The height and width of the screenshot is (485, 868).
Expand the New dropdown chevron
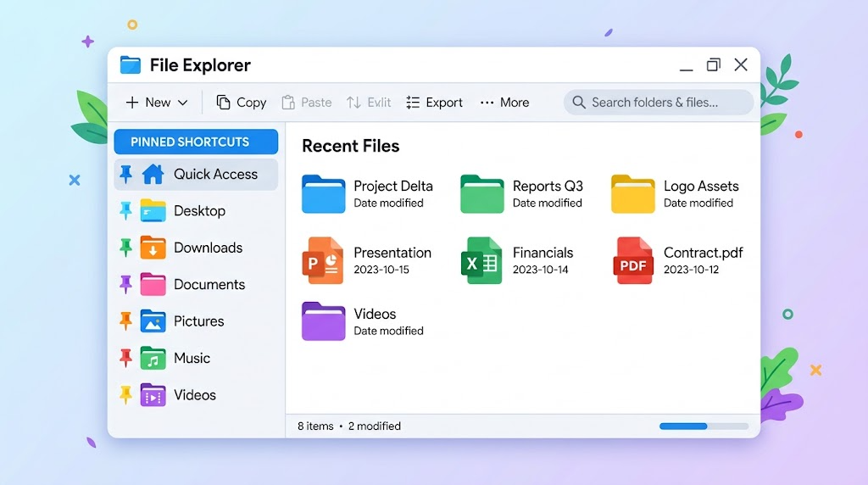[183, 103]
